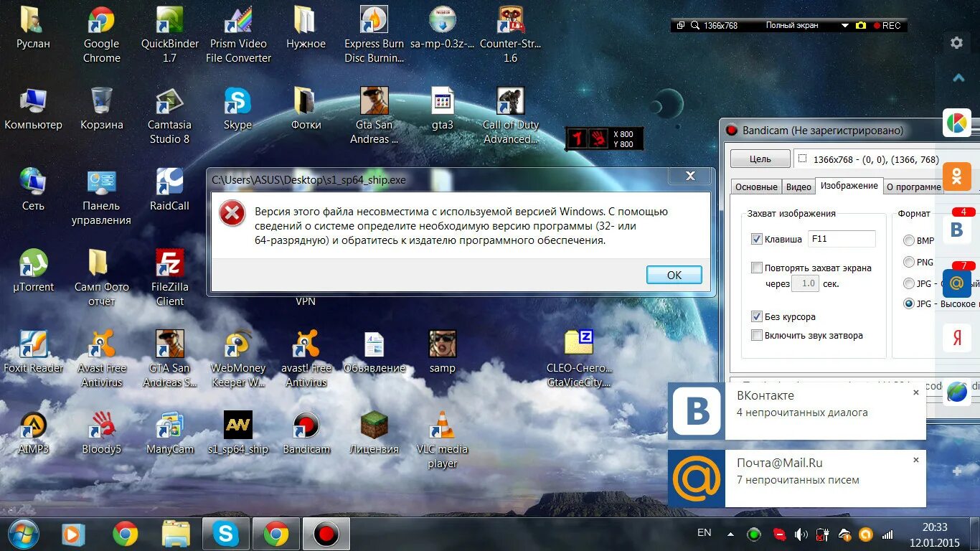Screen dimensions: 980x551
Task: Click the EN language indicator
Action: point(704,532)
